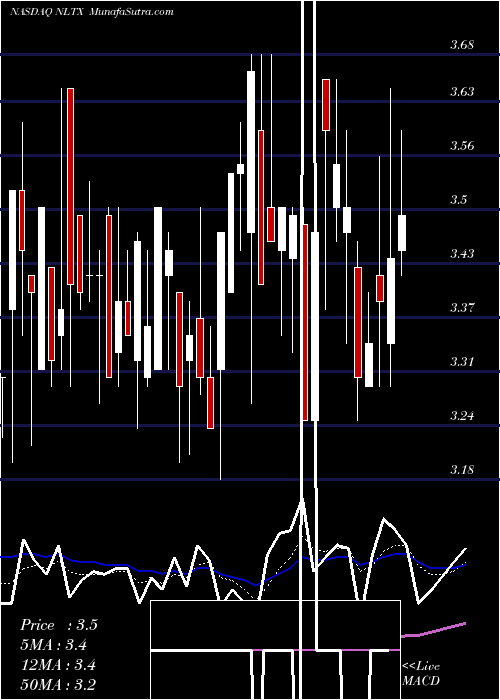Click the red candlestick near 3.63 on right side
This screenshot has height=700, width=500.
[326, 105]
